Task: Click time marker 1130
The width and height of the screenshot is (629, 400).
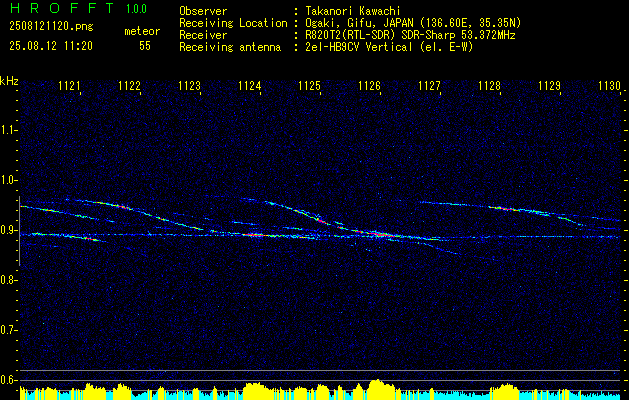Action: click(609, 86)
